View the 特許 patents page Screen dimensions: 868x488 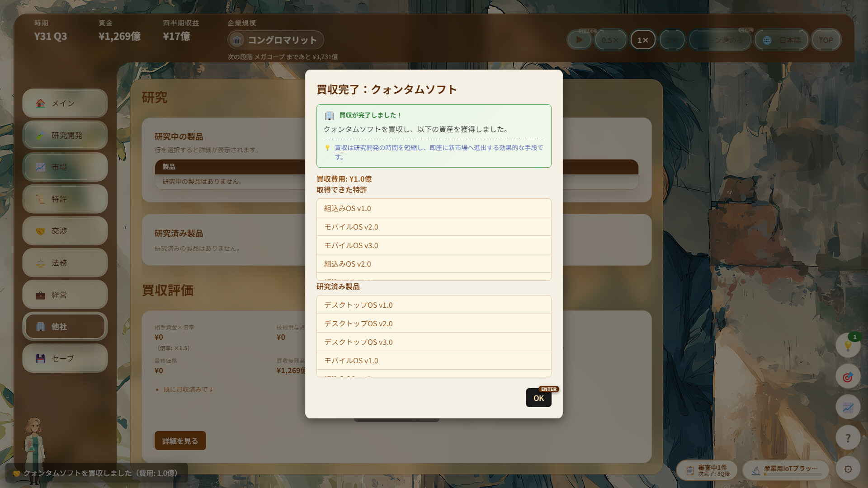point(65,199)
